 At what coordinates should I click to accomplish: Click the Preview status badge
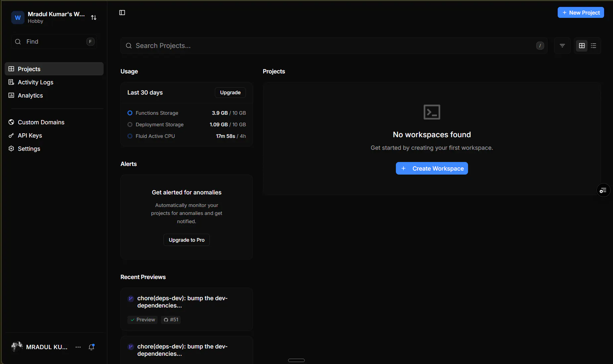143,320
